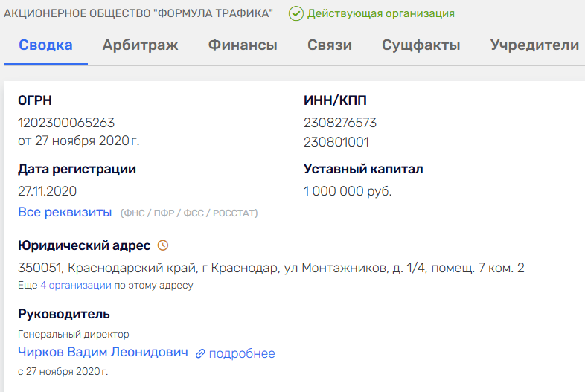Click the clock icon beside Юридический адрес
Image resolution: width=585 pixels, height=392 pixels.
(x=164, y=245)
